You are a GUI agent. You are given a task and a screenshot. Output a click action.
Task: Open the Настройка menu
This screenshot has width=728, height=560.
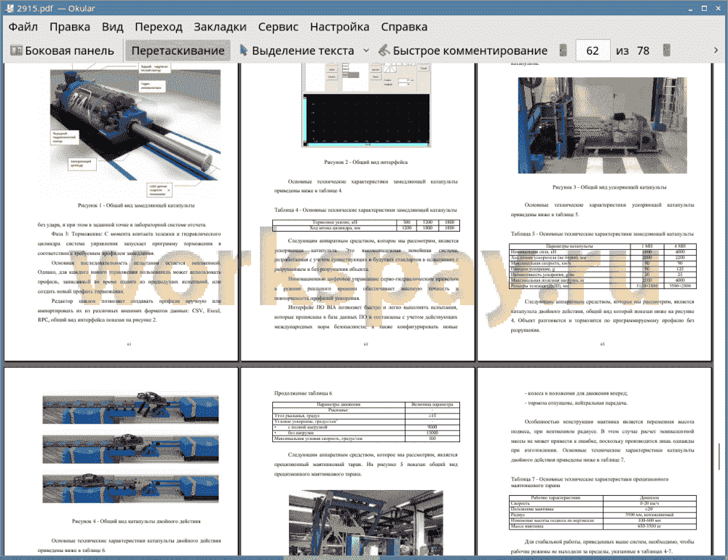coord(339,27)
